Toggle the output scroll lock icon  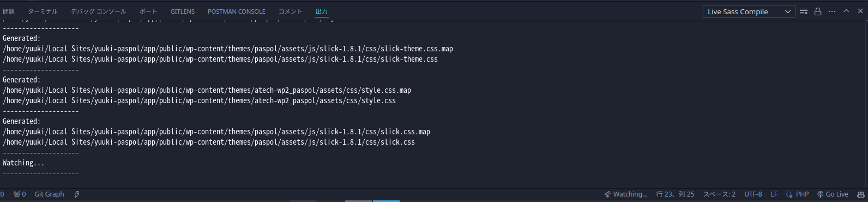coord(818,11)
